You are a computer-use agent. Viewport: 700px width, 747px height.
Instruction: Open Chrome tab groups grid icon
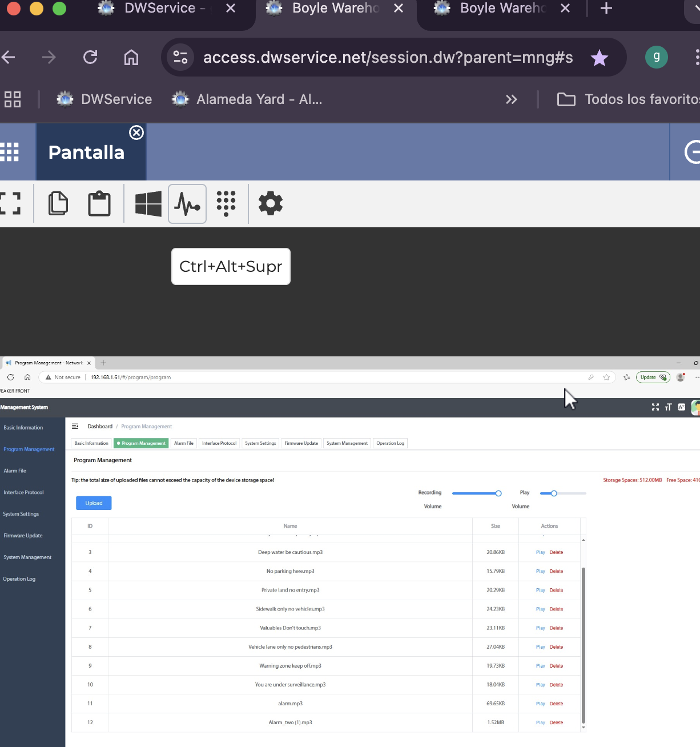[13, 99]
